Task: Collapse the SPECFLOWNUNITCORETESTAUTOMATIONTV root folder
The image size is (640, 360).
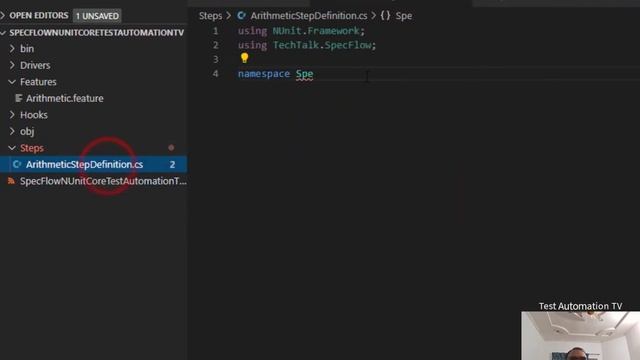Action: point(3,32)
